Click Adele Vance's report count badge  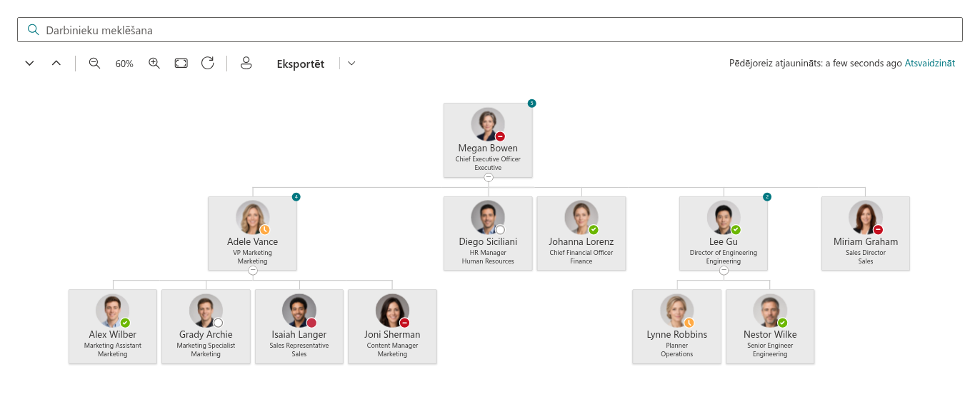click(x=296, y=196)
